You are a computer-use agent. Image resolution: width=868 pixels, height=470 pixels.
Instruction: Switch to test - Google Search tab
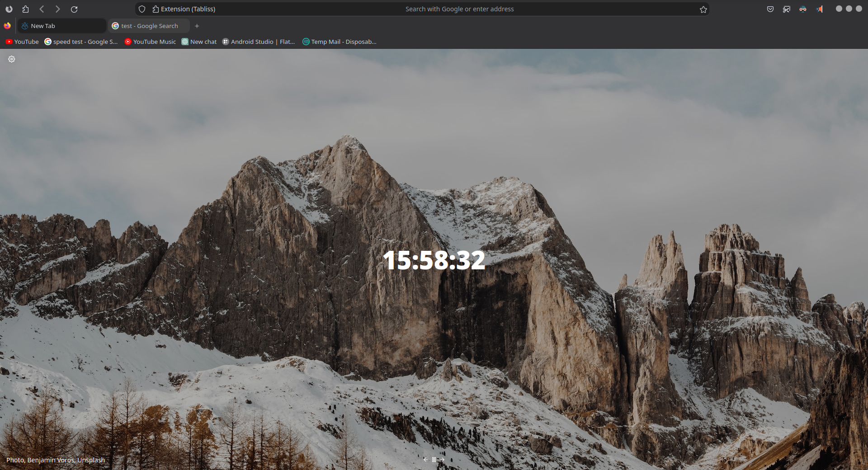coord(149,26)
